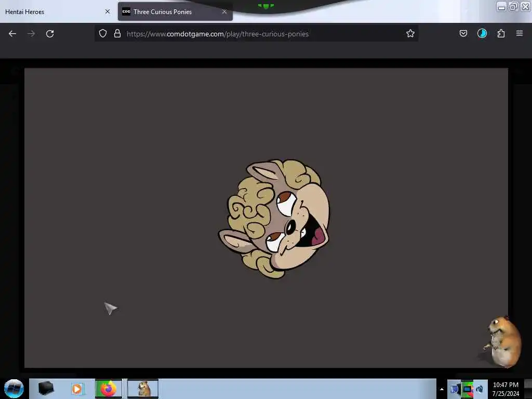Minimize the Firefox browser window
Screen dimensions: 532x399
tap(501, 7)
